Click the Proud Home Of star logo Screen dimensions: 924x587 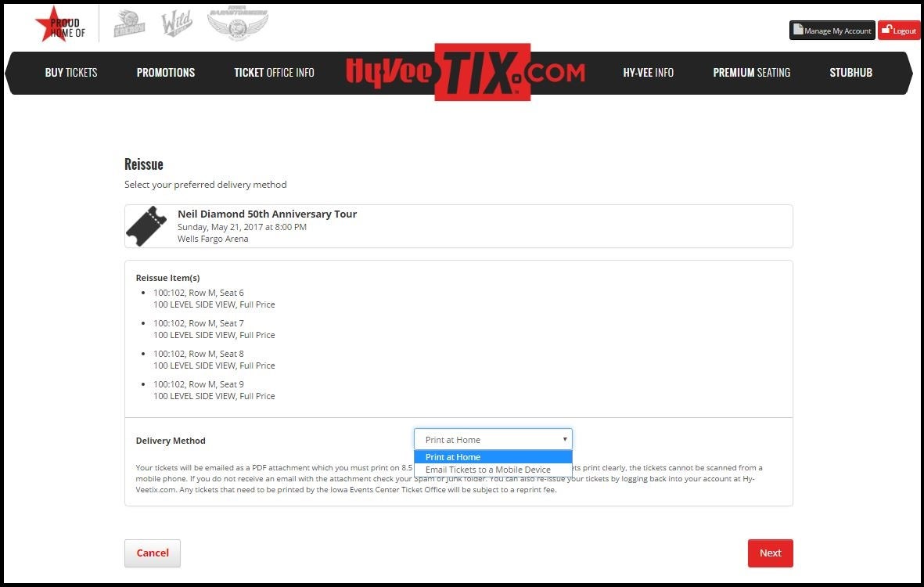60,25
